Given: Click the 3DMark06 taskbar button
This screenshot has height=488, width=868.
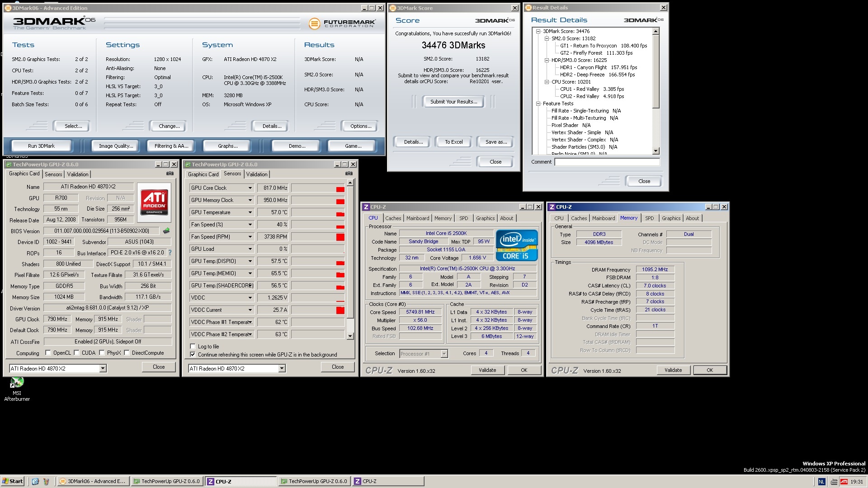Looking at the screenshot, I should pos(93,481).
